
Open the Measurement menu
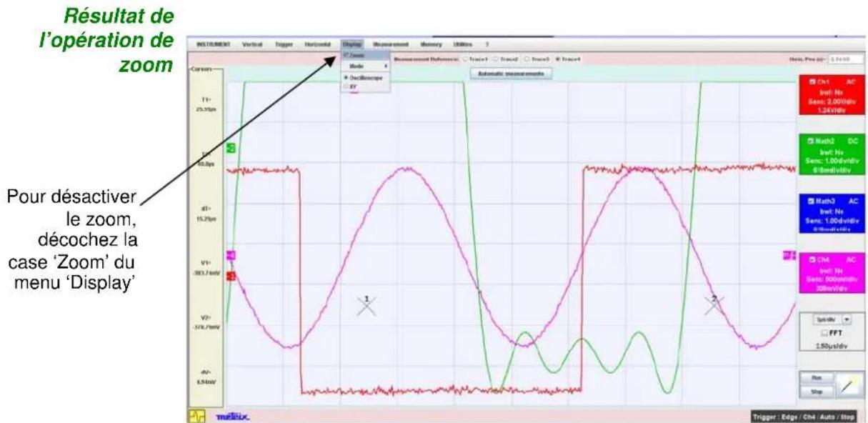tap(390, 44)
